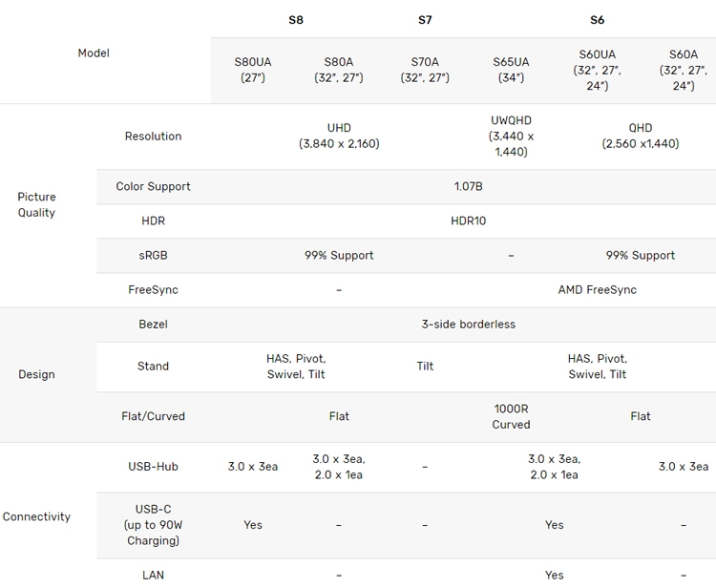This screenshot has height=588, width=716.
Task: Click the UHD (3,840 x 2,160) cell
Action: pyautogui.click(x=339, y=136)
